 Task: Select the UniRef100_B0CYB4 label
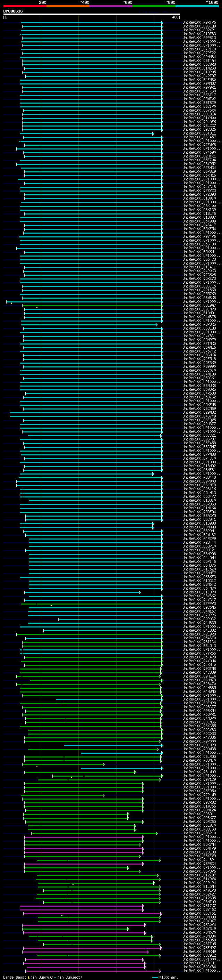pyautogui.click(x=199, y=967)
